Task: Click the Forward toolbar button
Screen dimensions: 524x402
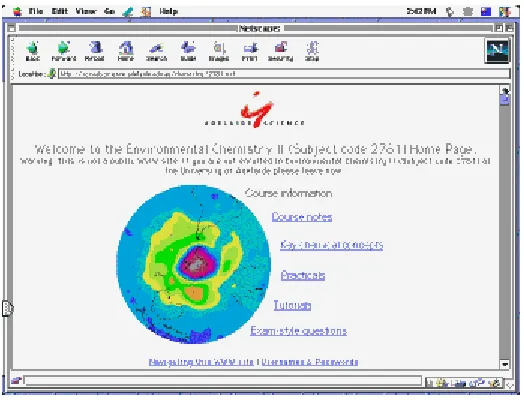Action: [x=63, y=51]
